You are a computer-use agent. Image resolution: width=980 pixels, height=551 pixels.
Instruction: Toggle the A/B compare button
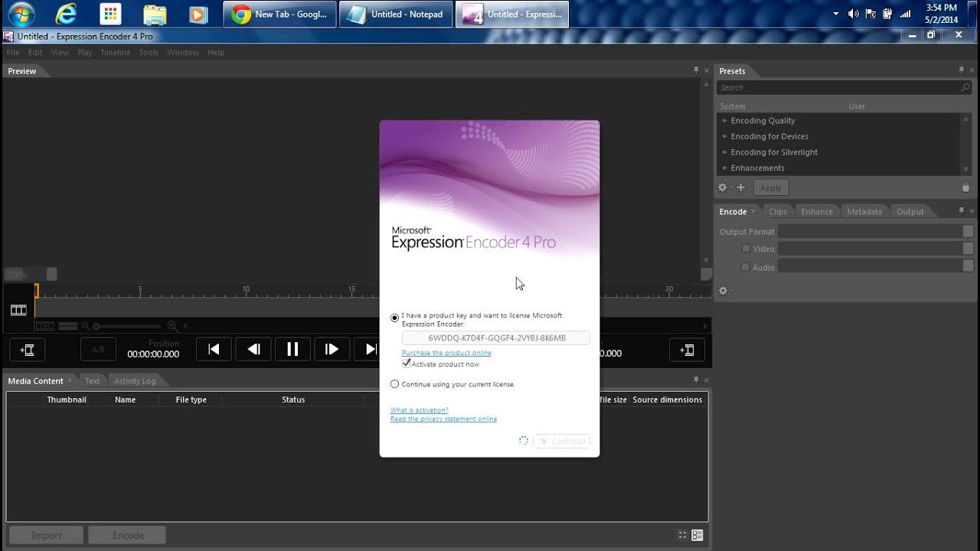click(98, 350)
